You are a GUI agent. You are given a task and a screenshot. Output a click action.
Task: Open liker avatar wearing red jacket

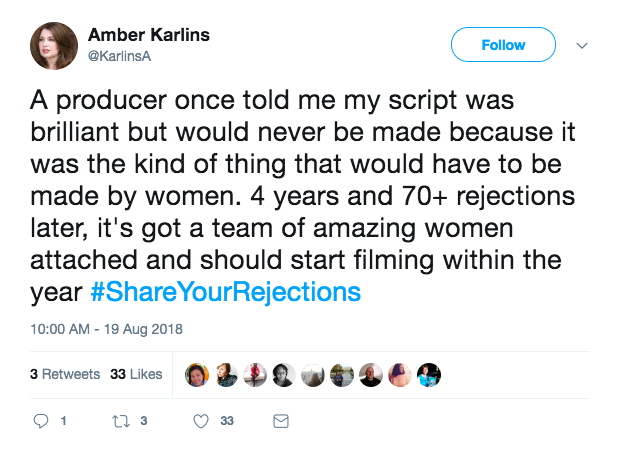coord(255,374)
